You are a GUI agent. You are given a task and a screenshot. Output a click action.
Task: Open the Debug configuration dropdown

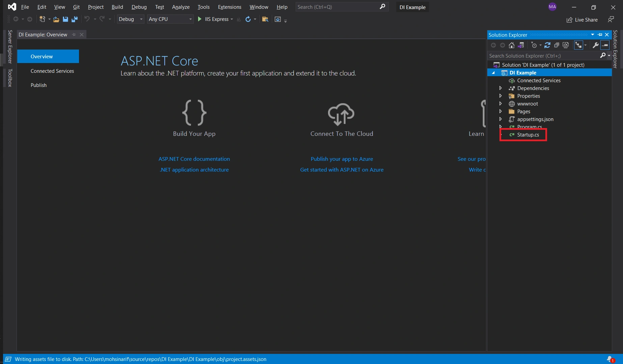pyautogui.click(x=131, y=19)
